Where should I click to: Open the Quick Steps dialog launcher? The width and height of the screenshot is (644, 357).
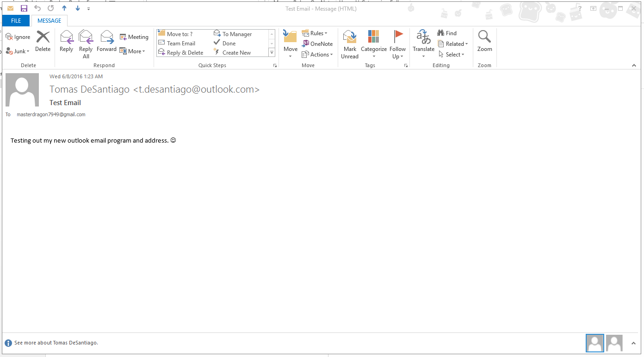[x=275, y=66]
